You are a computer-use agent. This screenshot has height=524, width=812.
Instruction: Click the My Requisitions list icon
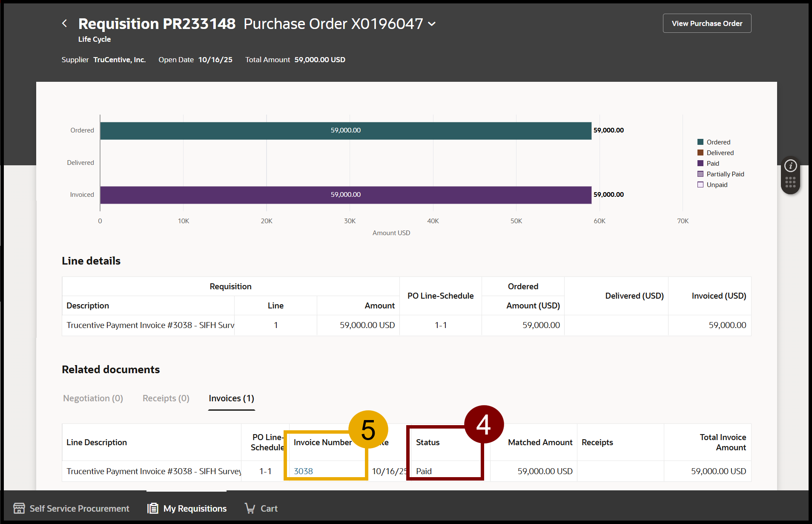(152, 508)
